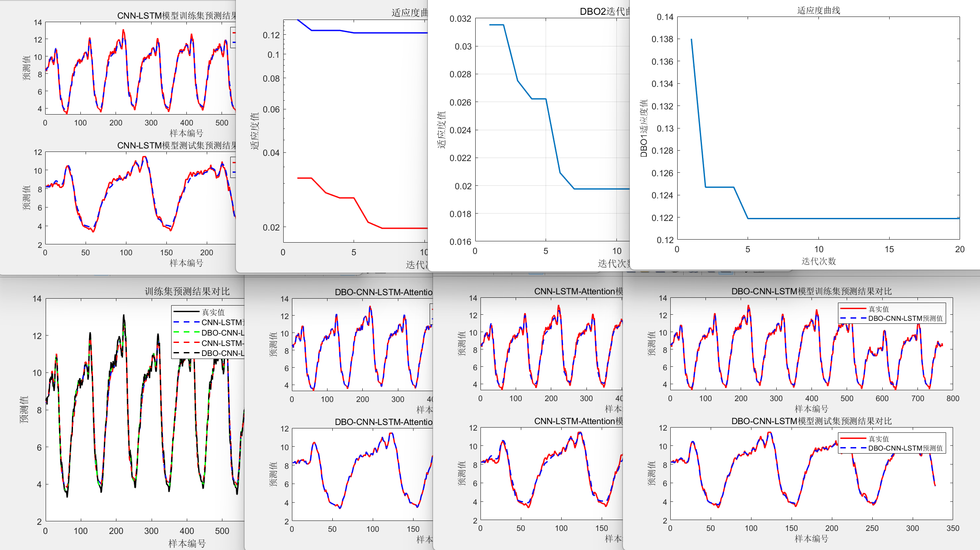
Task: Click 样本编号 x-axis label under CNN-LSTM test plot
Action: [x=186, y=263]
